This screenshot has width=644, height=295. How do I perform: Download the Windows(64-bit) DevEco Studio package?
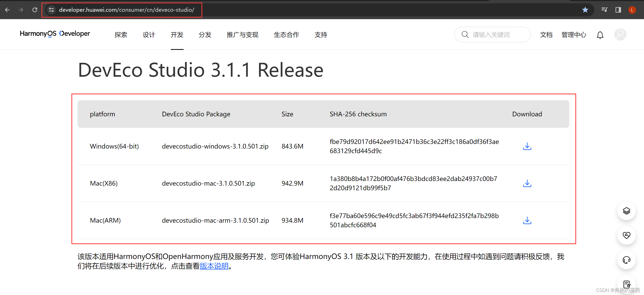tap(527, 146)
